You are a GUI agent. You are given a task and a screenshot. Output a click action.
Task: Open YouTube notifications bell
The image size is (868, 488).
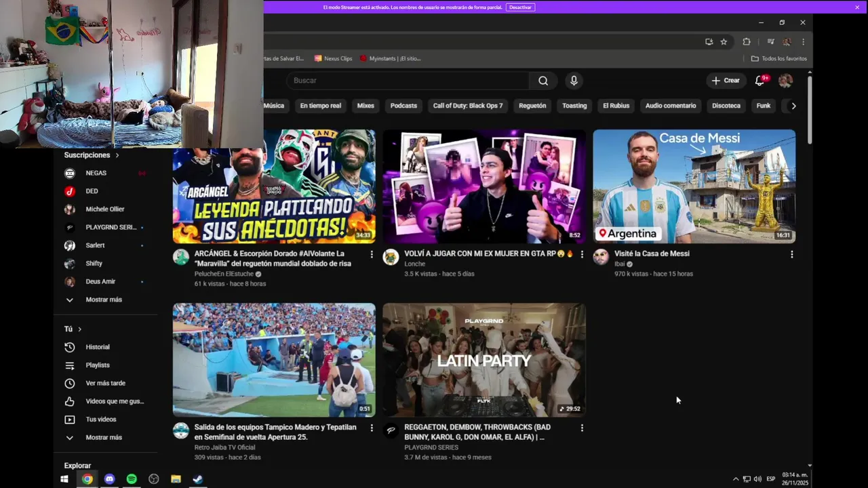point(760,81)
